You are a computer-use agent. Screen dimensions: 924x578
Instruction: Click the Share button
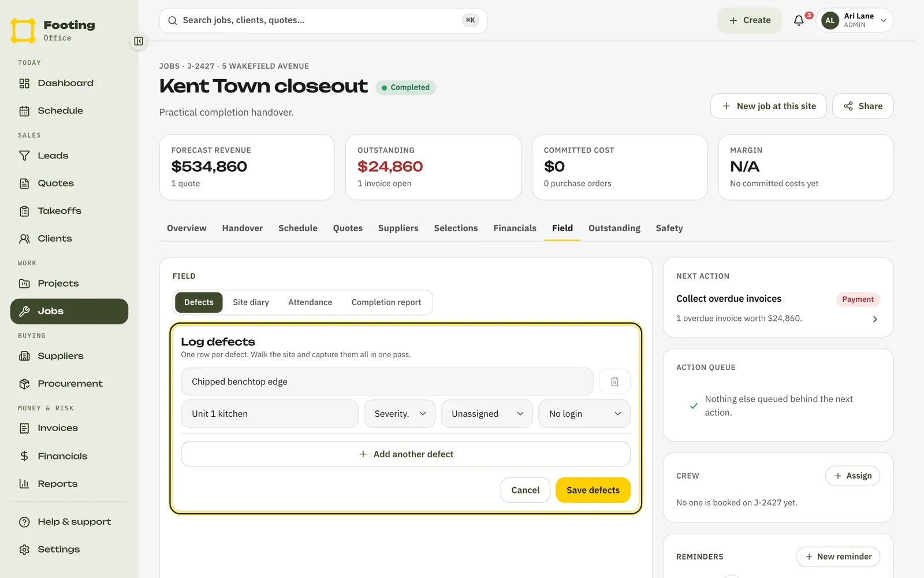tap(863, 106)
